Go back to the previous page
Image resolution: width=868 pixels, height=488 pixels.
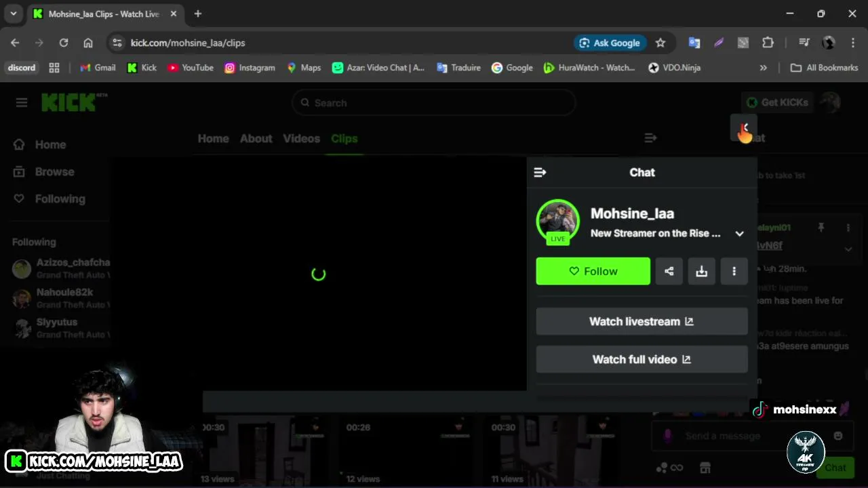pyautogui.click(x=15, y=43)
